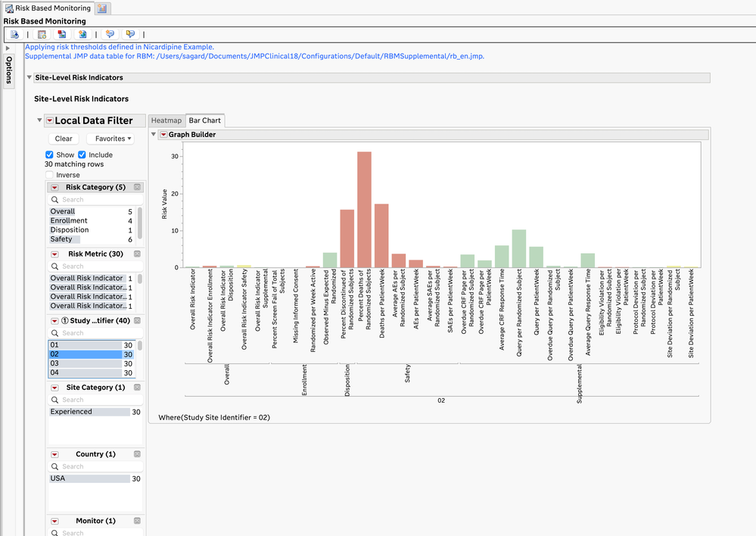The image size is (756, 536).
Task: Click the Risk Metric list scrollbar
Action: (140, 279)
